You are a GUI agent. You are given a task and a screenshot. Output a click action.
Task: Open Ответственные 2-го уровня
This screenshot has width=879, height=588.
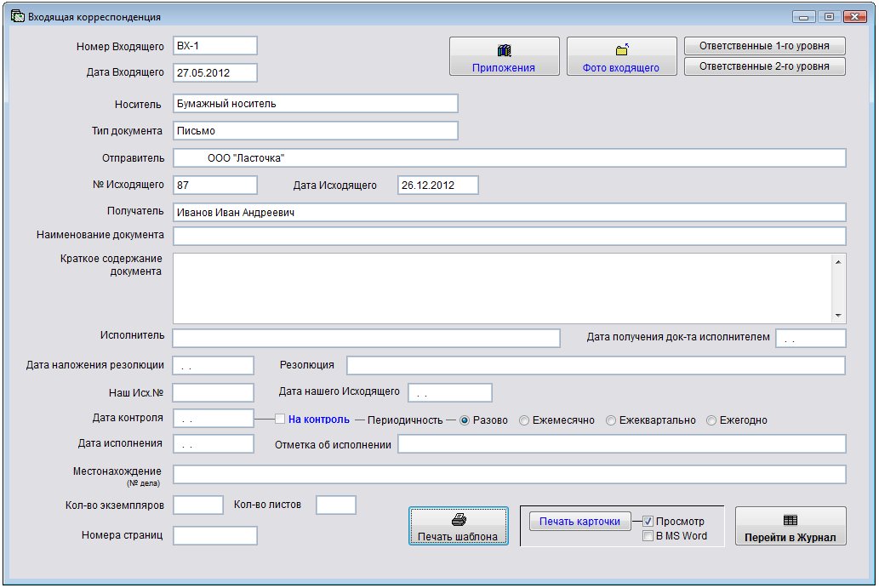pos(764,66)
